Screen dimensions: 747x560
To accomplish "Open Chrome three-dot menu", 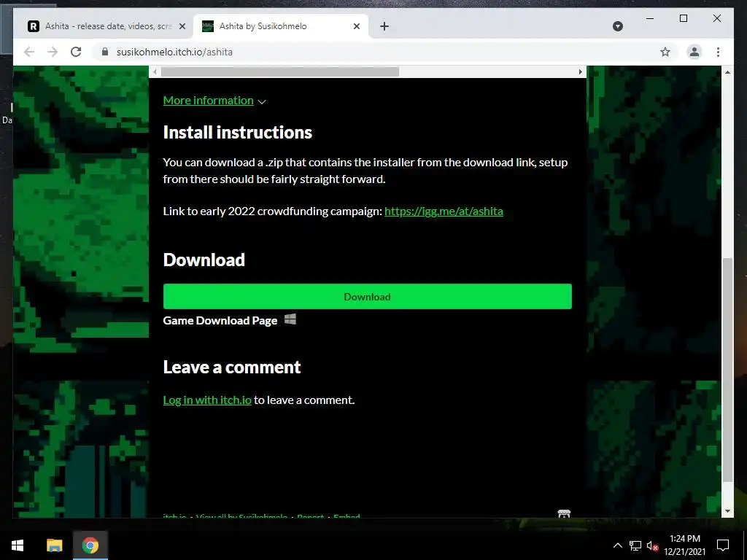I will (x=718, y=52).
